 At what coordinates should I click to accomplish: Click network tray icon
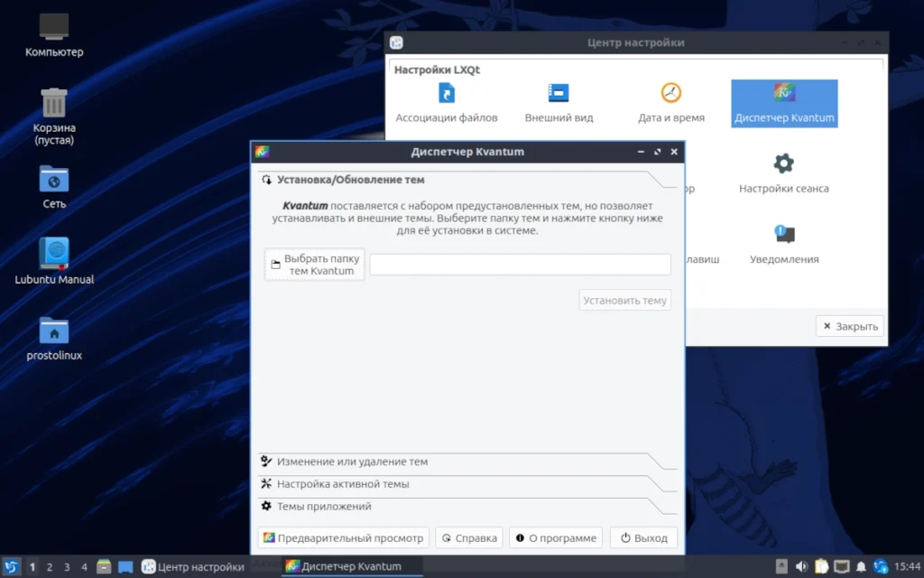coord(881,567)
